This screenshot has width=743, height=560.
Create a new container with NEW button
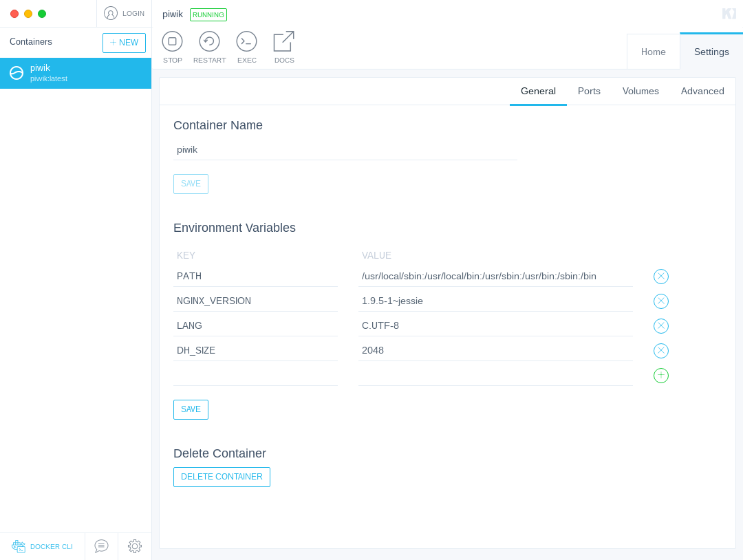pos(124,43)
